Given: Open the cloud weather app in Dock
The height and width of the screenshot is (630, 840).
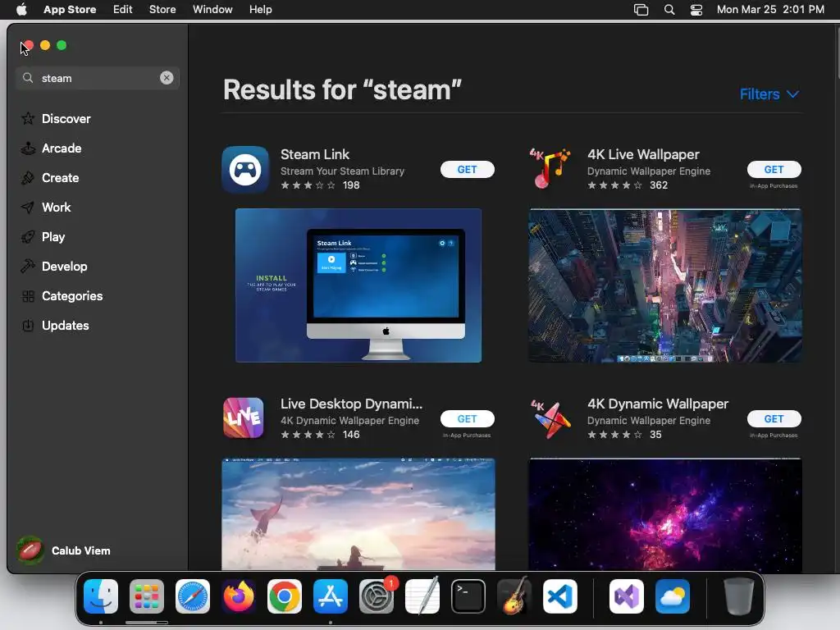Looking at the screenshot, I should (673, 596).
